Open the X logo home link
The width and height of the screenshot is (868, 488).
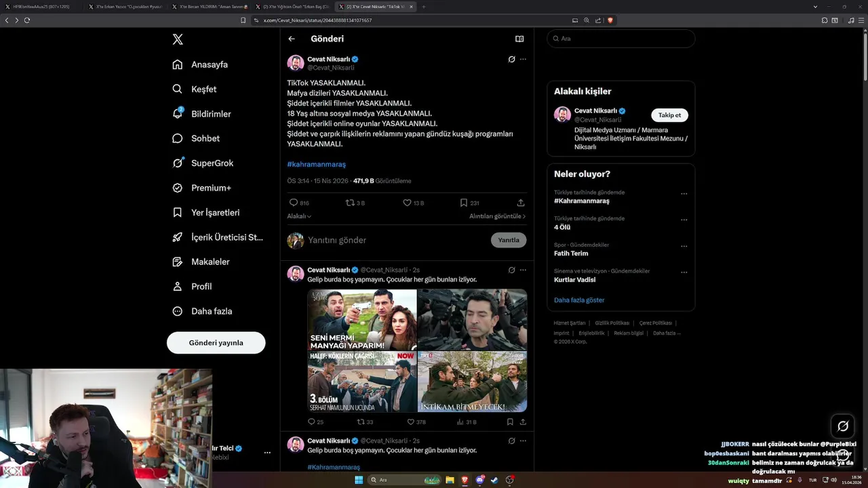click(x=178, y=39)
